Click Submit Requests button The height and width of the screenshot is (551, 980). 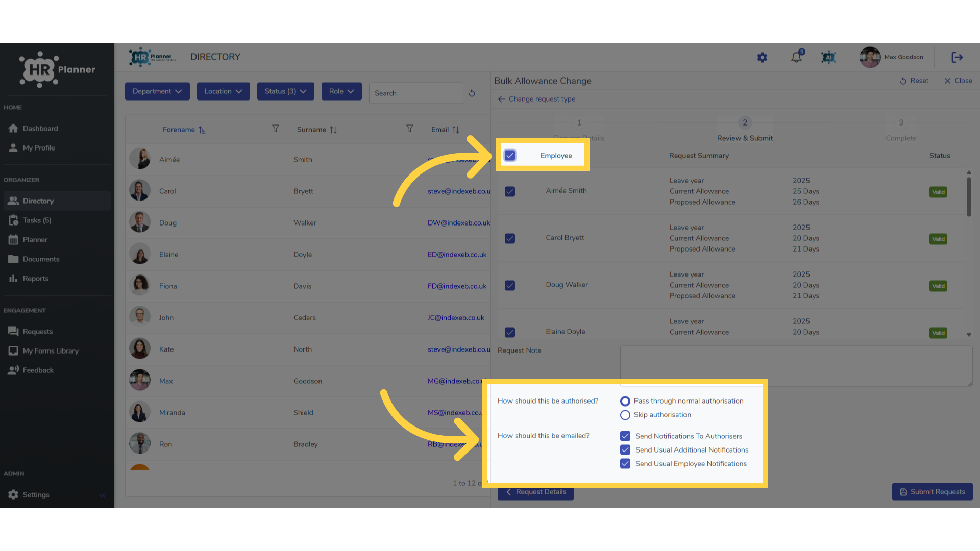[x=932, y=492]
